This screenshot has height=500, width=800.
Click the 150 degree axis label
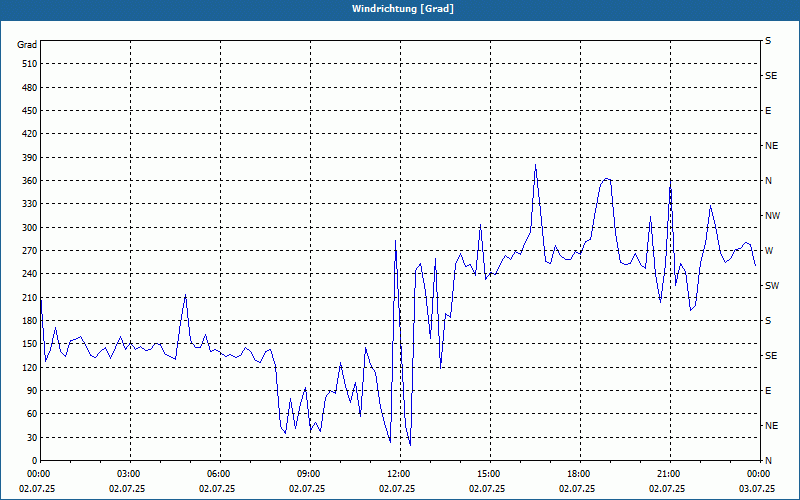[x=30, y=344]
